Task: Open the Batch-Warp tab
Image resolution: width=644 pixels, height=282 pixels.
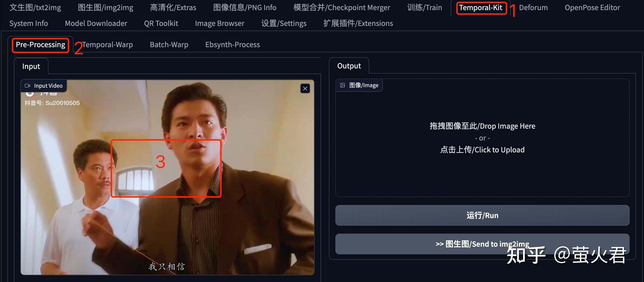Action: (x=169, y=44)
